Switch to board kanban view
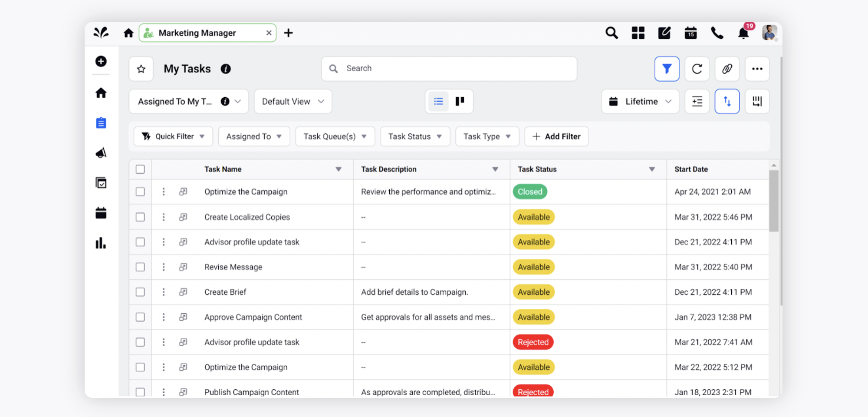This screenshot has height=417, width=868. (x=460, y=101)
